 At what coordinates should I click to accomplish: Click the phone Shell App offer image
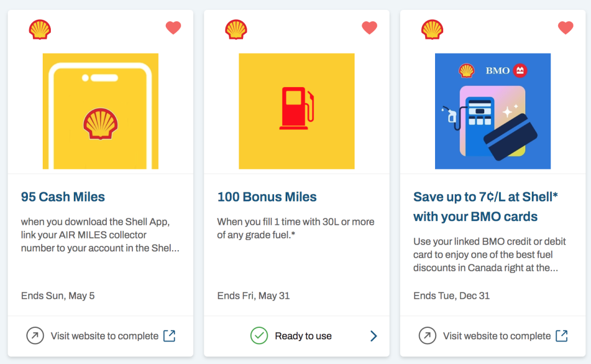click(x=101, y=111)
